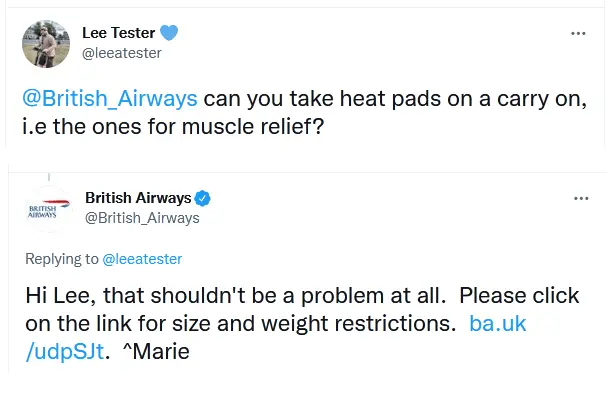
Task: Click the thread connector line above BA avatar
Action: (x=49, y=177)
